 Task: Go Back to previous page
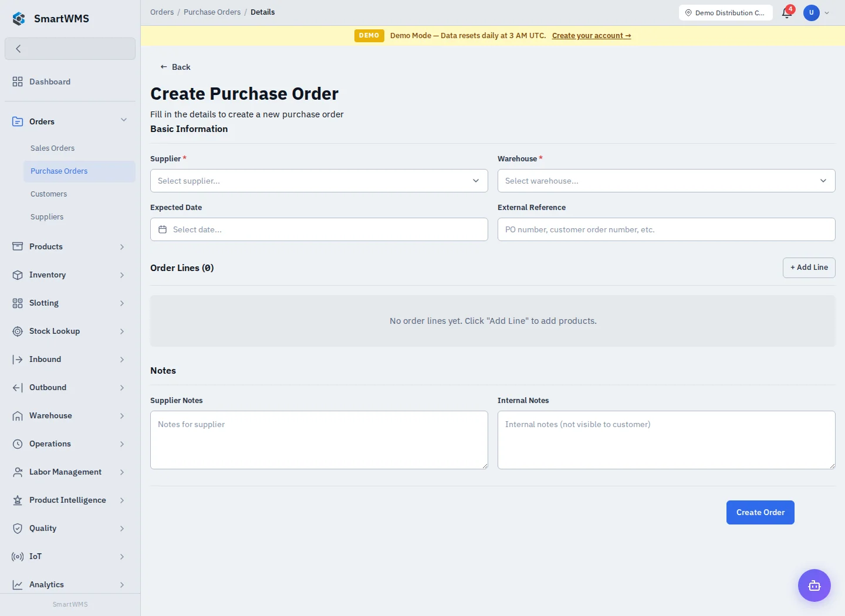[x=175, y=67]
